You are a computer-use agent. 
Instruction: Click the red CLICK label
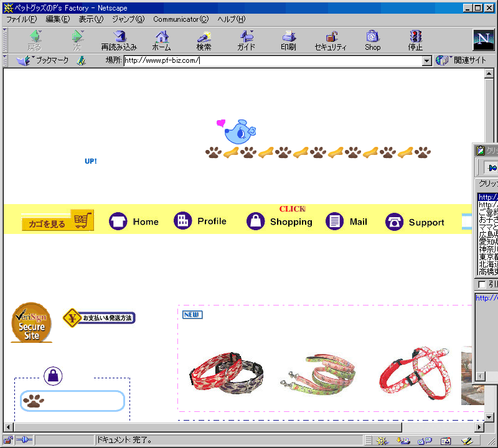pos(292,208)
